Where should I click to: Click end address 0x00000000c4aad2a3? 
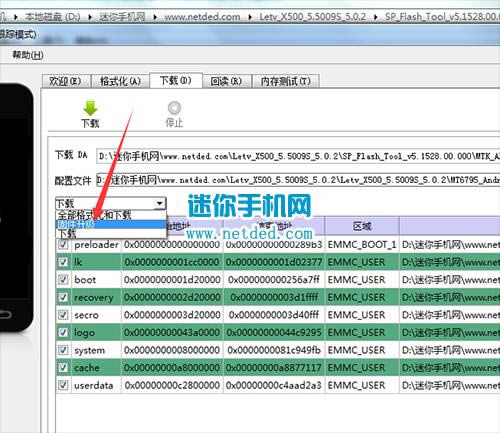(274, 385)
